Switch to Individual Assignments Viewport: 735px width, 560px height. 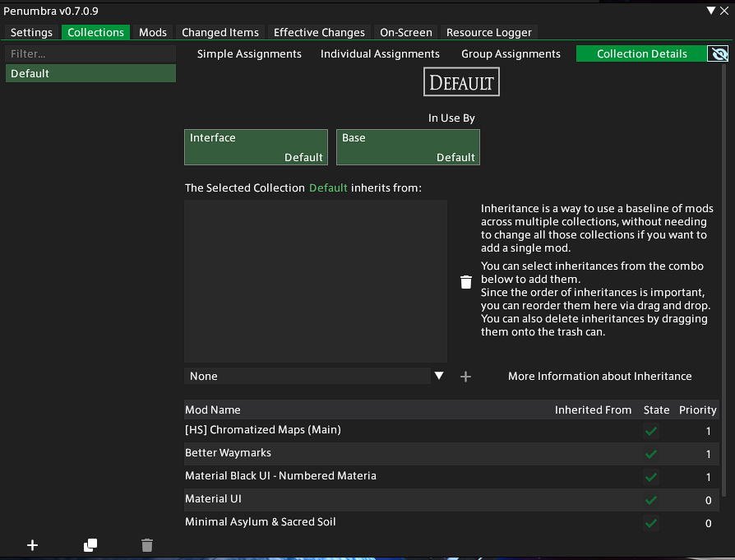pos(379,53)
